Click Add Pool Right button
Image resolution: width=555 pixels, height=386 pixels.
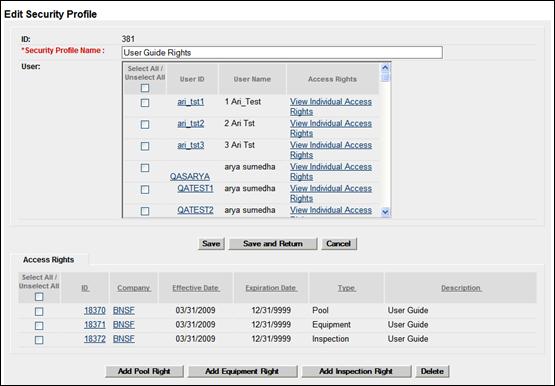point(144,371)
